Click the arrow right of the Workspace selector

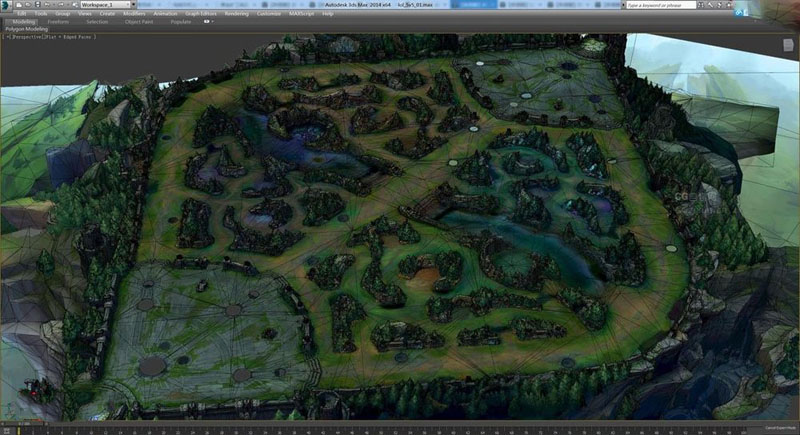[x=134, y=5]
